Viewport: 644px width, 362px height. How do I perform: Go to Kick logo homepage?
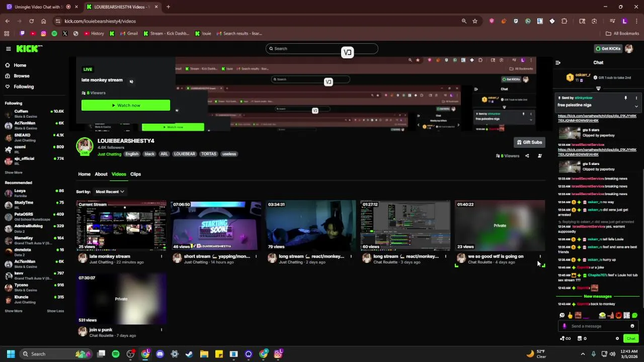(x=29, y=49)
